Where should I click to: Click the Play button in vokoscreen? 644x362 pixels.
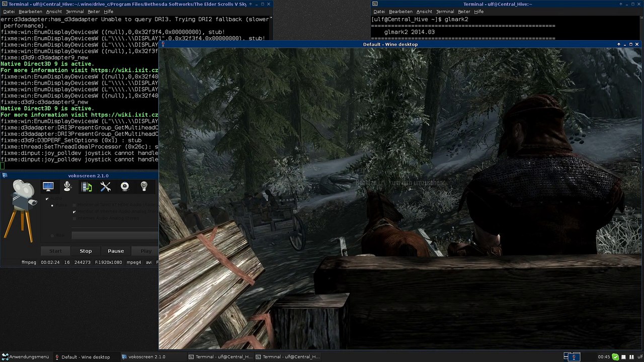pyautogui.click(x=146, y=251)
